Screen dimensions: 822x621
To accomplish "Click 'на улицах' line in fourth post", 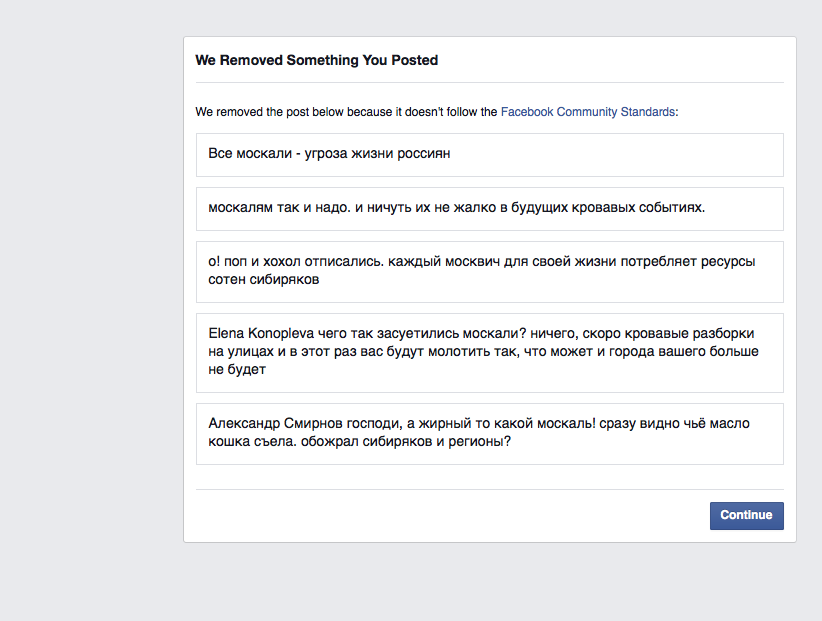I will (483, 351).
